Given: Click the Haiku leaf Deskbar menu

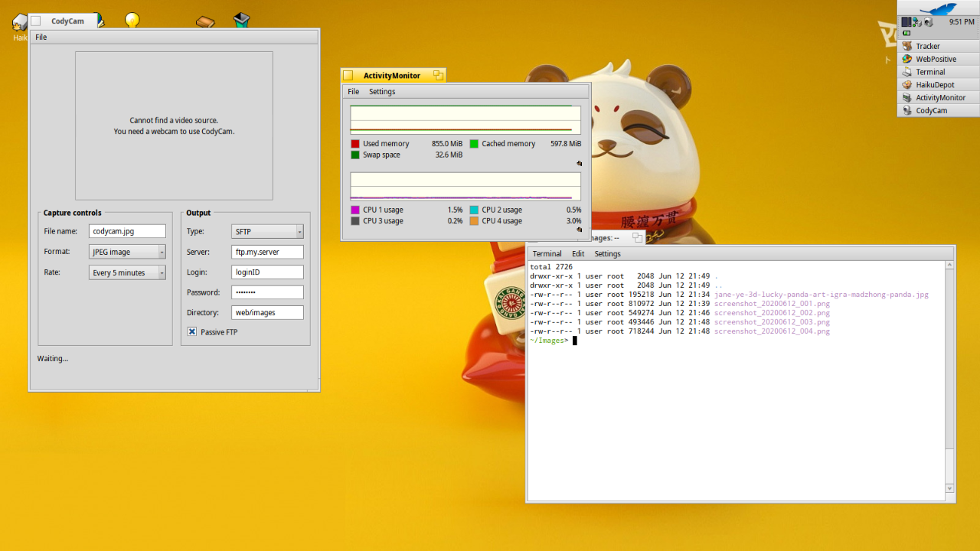Looking at the screenshot, I should [x=938, y=8].
